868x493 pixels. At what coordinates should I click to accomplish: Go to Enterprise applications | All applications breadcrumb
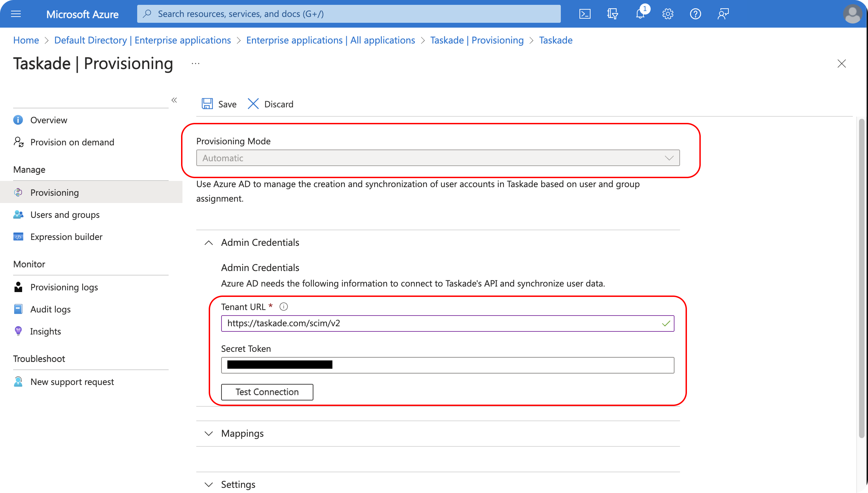pyautogui.click(x=330, y=40)
